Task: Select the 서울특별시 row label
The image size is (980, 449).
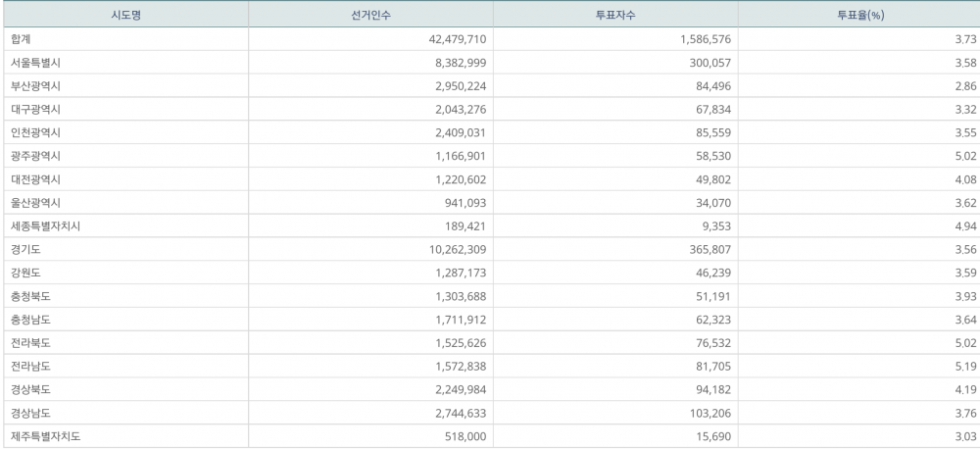Action: click(x=36, y=63)
